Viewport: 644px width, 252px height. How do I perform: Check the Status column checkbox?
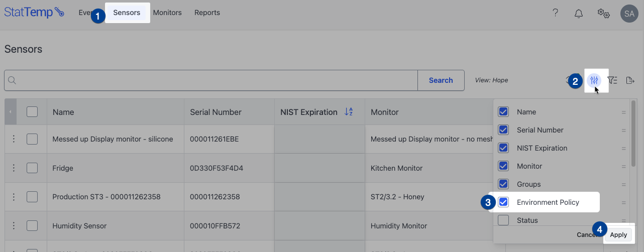tap(503, 220)
